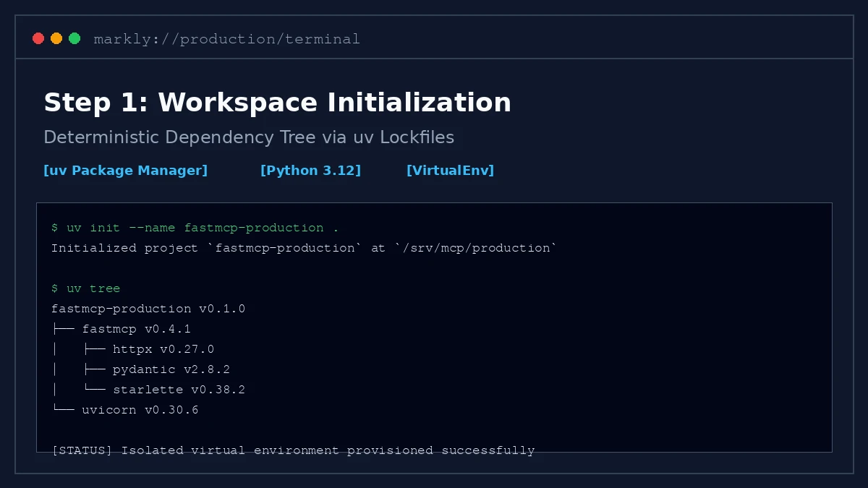Viewport: 868px width, 488px height.
Task: Select the uvicorn v0.30.6 tree row
Action: [125, 410]
